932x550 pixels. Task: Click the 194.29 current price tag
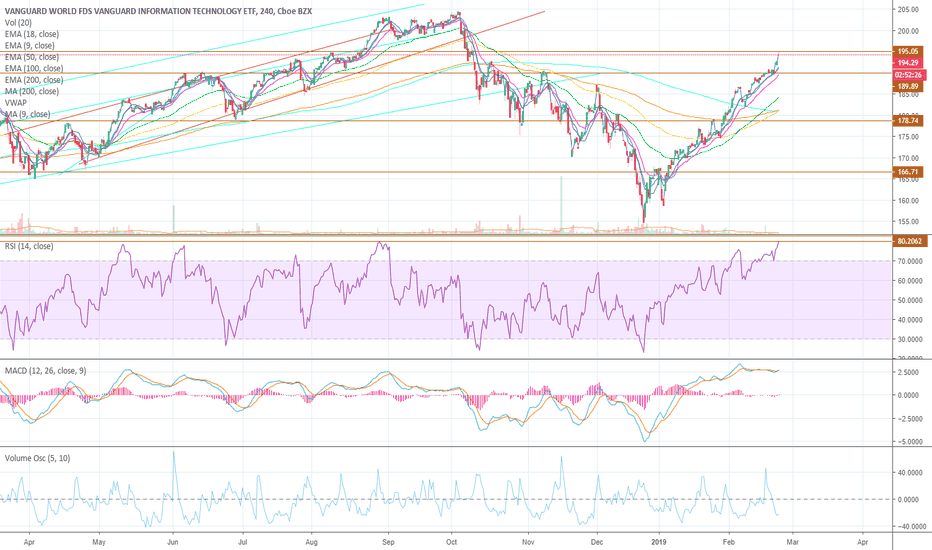coord(908,62)
